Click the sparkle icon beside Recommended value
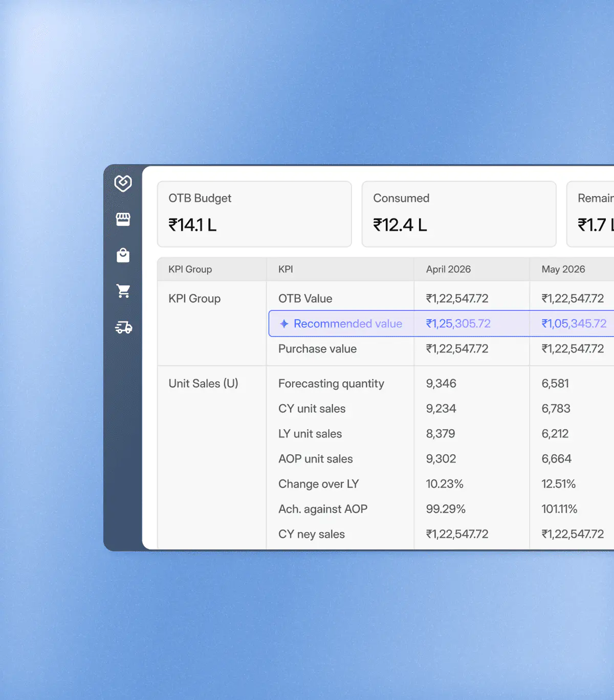Viewport: 614px width, 700px height. click(x=284, y=324)
